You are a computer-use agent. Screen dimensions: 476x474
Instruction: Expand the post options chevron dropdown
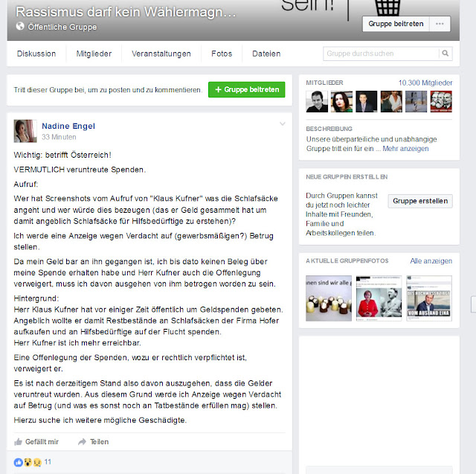tap(283, 124)
